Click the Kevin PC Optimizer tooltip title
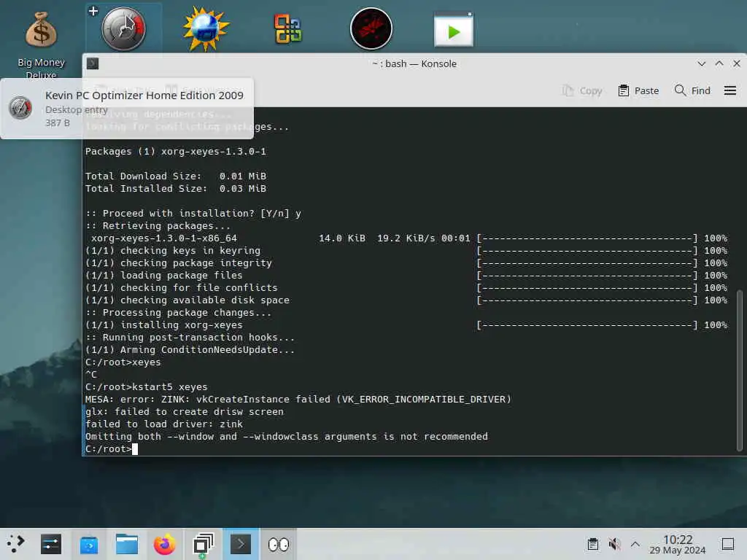The image size is (747, 560). (x=144, y=95)
